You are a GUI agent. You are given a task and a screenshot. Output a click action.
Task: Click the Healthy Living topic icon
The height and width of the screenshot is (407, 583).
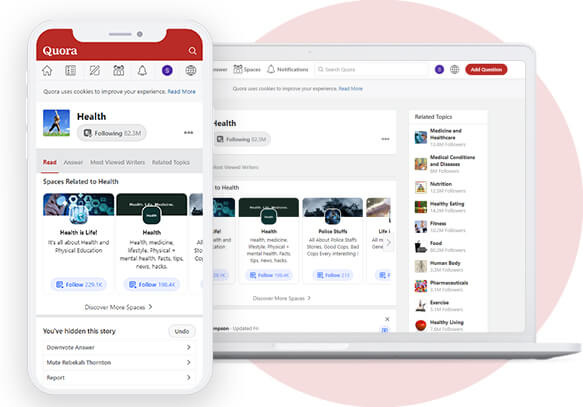pos(421,325)
